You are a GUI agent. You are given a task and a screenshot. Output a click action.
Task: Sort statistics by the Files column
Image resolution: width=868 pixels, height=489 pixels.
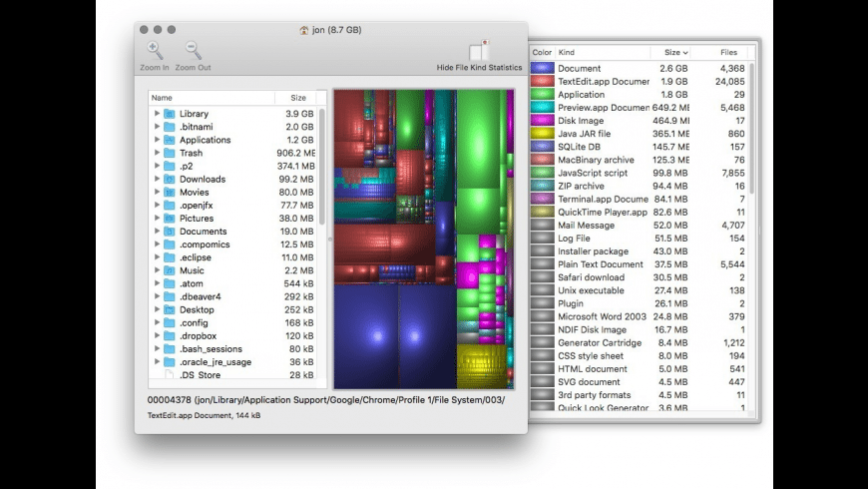click(x=727, y=52)
